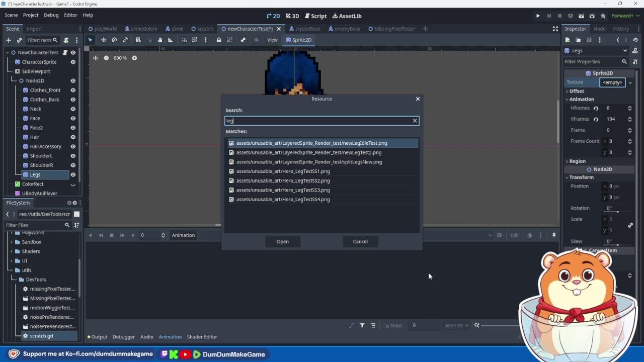Run the project with Play button
This screenshot has width=644, height=362.
tap(538, 16)
